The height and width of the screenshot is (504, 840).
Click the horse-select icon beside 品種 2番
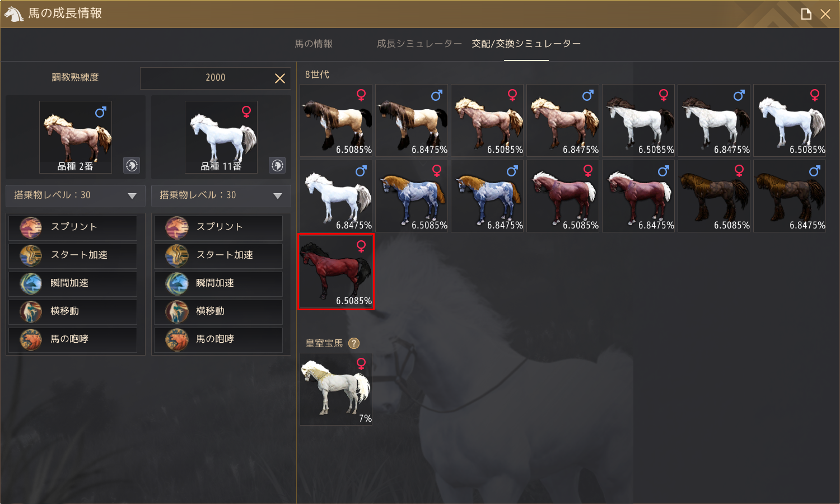(132, 165)
